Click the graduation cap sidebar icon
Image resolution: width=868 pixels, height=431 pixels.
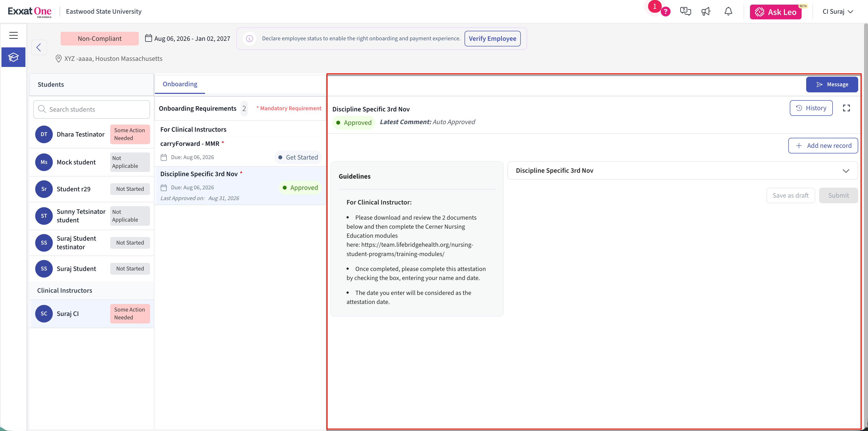[13, 57]
